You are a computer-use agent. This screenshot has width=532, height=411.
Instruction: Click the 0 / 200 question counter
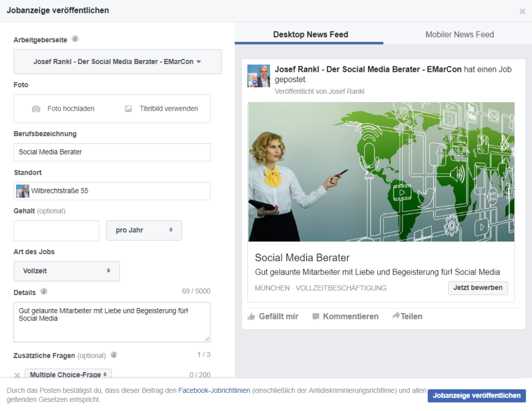pos(200,375)
